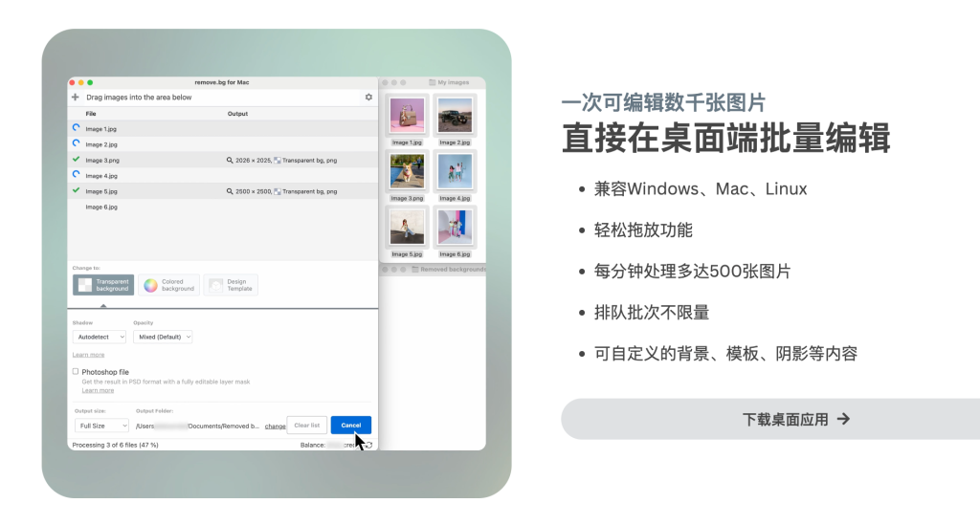The height and width of the screenshot is (525, 980).
Task: Click Learn more under Photoshop file
Action: [98, 390]
